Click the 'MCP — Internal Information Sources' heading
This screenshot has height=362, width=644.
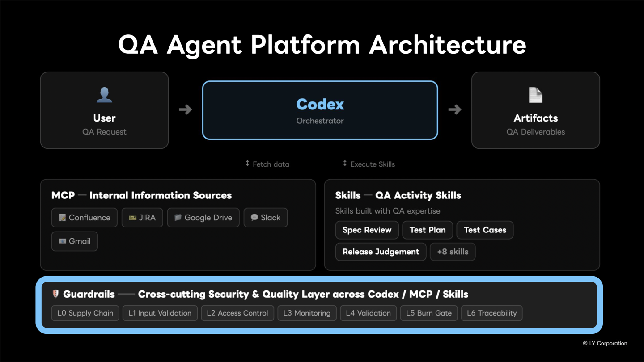tap(141, 195)
